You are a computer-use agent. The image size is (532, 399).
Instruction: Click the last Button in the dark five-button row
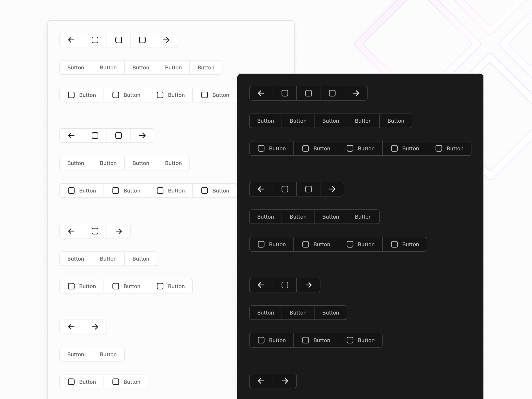pyautogui.click(x=396, y=121)
